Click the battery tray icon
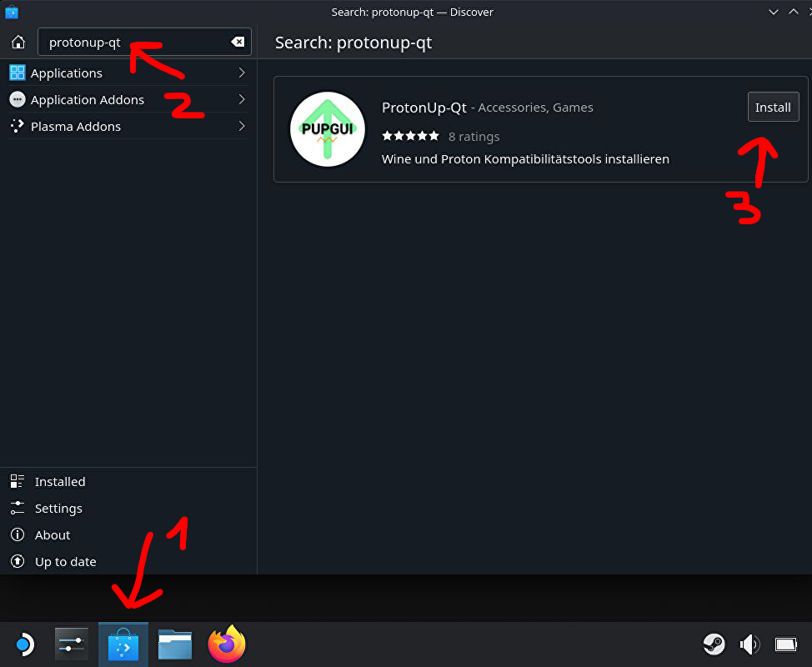 pyautogui.click(x=785, y=644)
